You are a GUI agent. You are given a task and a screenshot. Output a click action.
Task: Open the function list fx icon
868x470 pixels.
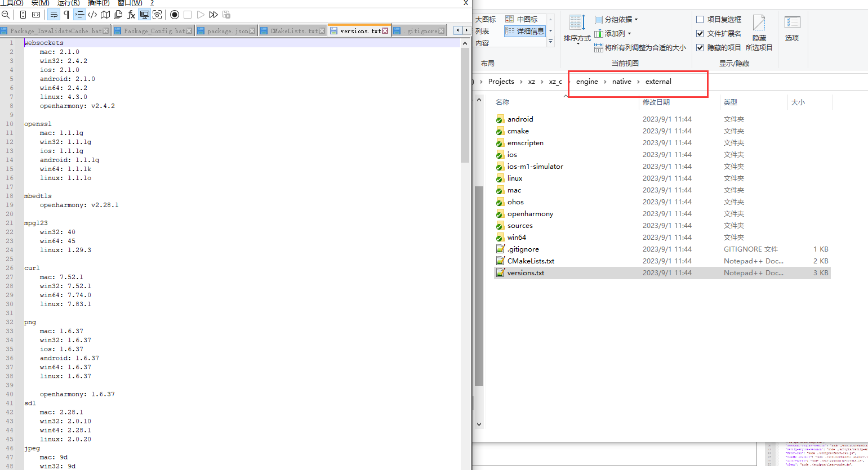pos(131,15)
